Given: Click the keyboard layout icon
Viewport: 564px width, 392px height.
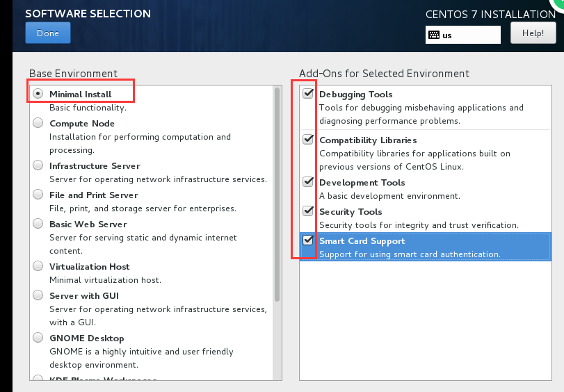Looking at the screenshot, I should (434, 35).
